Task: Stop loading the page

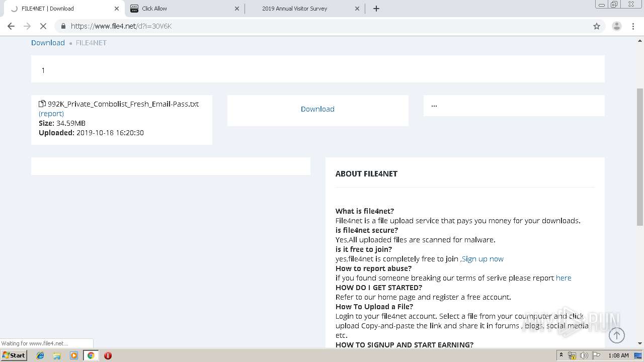Action: 43,26
